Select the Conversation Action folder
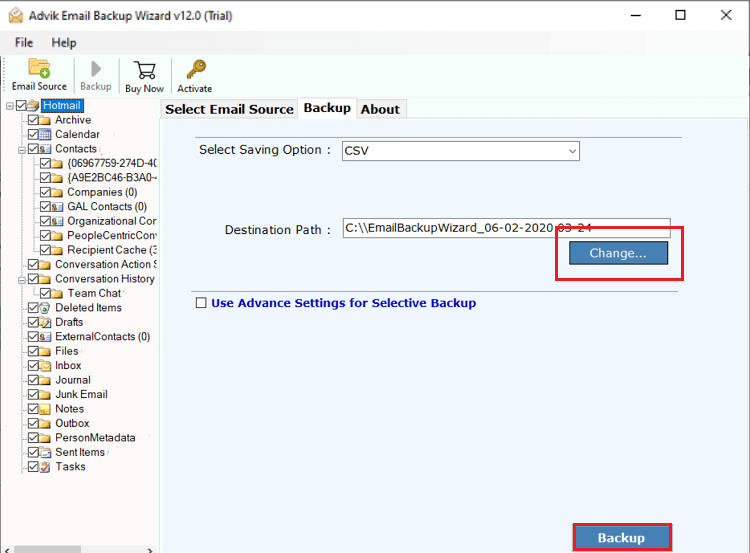Screen dimensions: 750x553 click(106, 264)
